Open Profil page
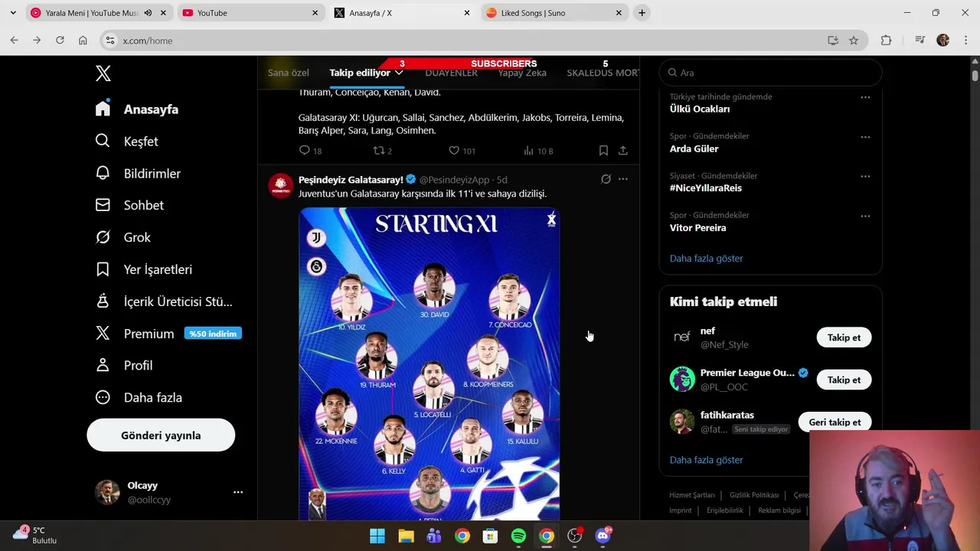The width and height of the screenshot is (980, 551). pyautogui.click(x=123, y=366)
